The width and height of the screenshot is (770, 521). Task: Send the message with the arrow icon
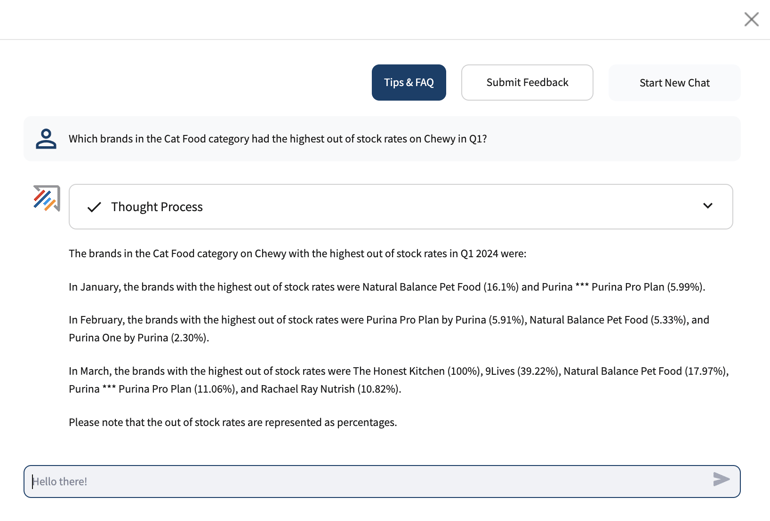click(x=721, y=479)
